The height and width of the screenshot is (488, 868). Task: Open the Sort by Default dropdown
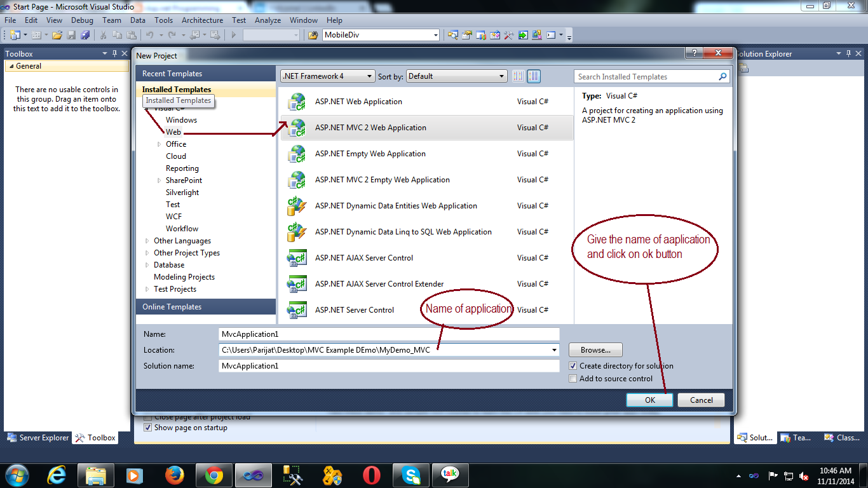point(456,76)
